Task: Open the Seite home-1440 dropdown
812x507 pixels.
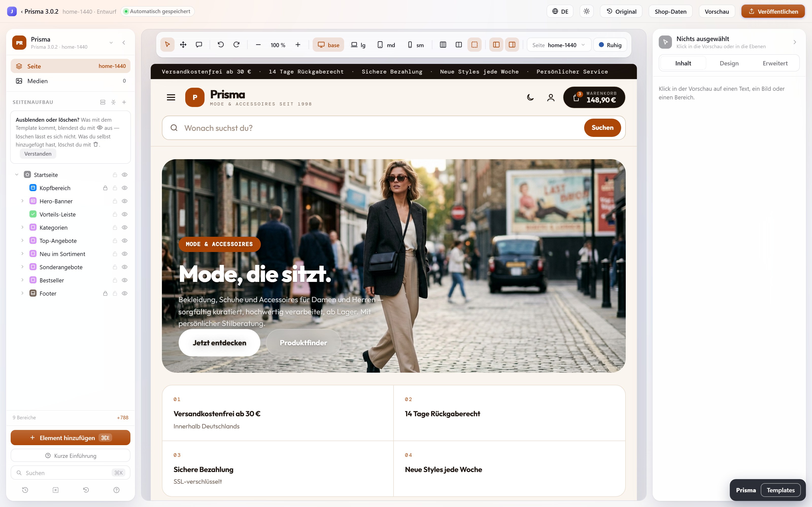Action: (559, 45)
